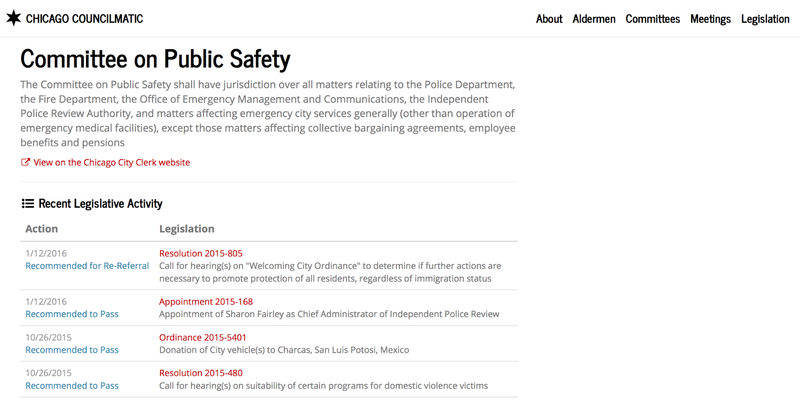Screen dimensions: 800x401
Task: Open Resolution 2015-480
Action: [200, 374]
